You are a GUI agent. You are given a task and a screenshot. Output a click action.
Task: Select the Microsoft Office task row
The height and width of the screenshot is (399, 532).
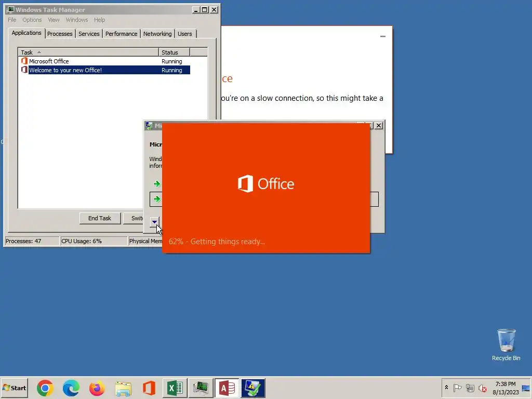(x=104, y=61)
